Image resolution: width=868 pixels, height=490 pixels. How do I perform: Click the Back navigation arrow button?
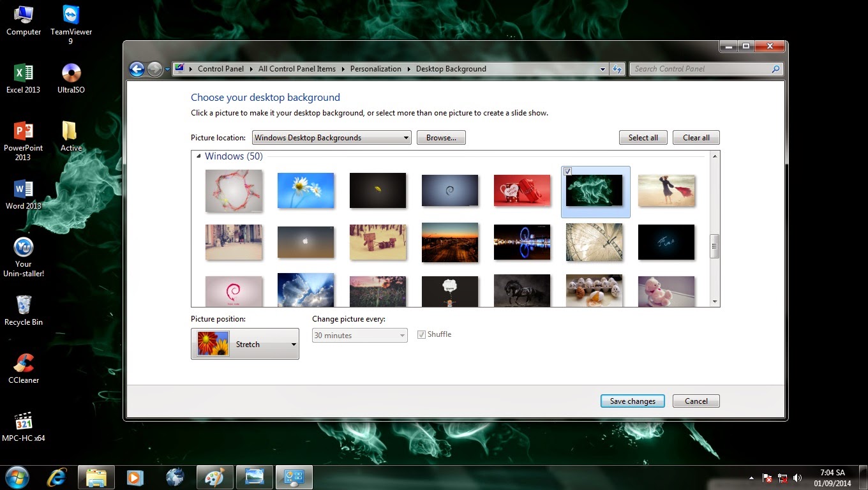(137, 69)
